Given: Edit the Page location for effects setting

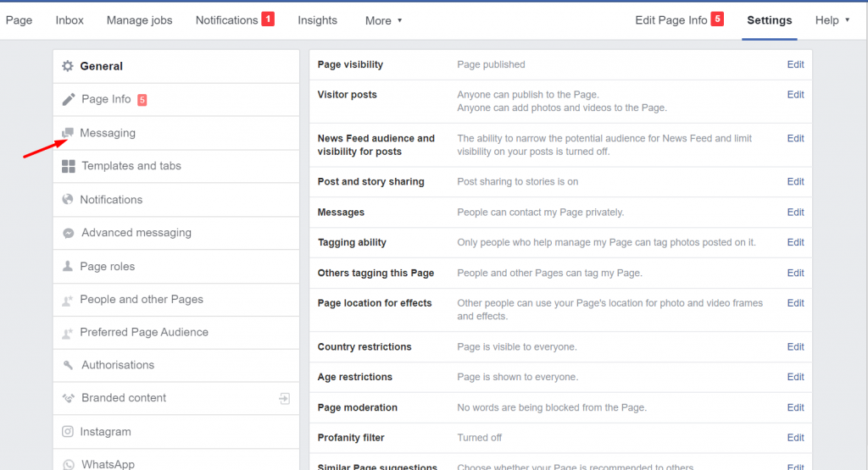Looking at the screenshot, I should point(795,303).
